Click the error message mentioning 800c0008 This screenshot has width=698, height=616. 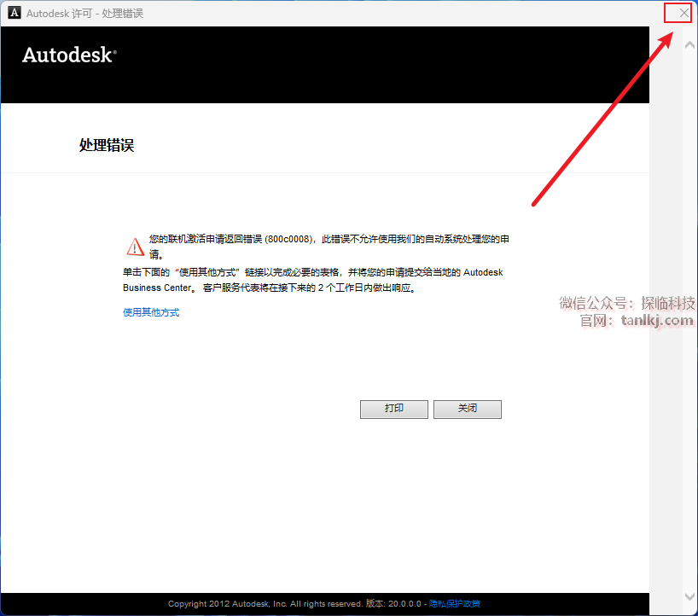pos(329,247)
